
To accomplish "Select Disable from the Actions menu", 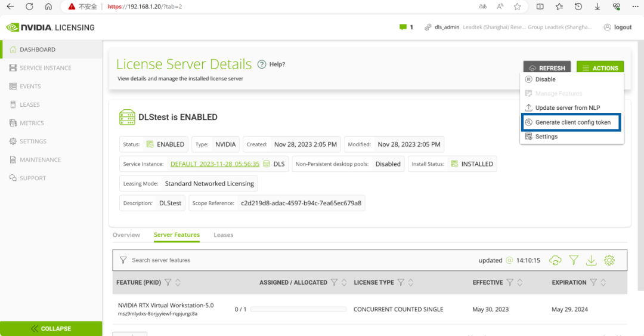I will tap(572, 79).
